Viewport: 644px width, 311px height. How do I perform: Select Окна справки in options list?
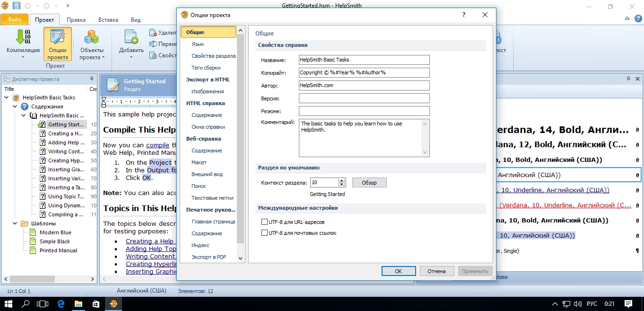[208, 127]
